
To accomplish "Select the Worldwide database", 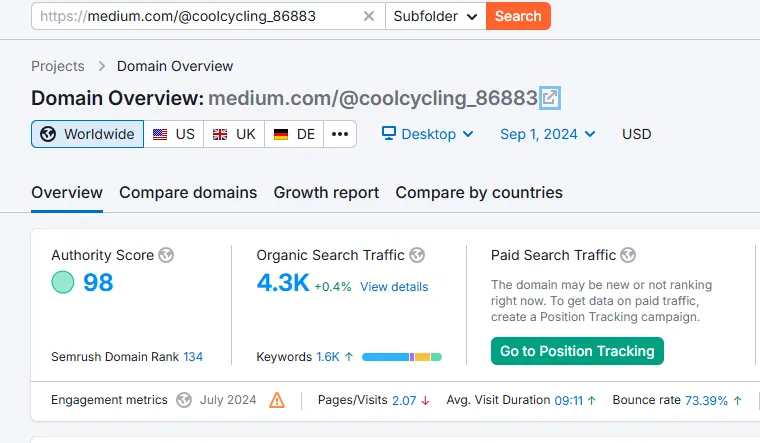I will point(88,134).
